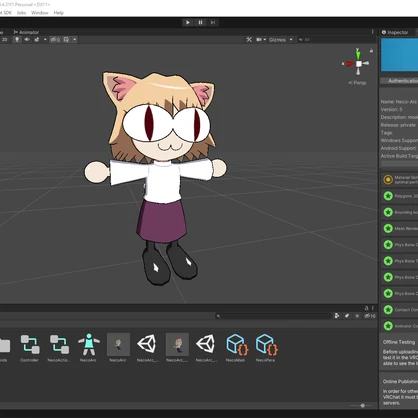
Task: Select NecoArc_ Unity-logo asset beside NecoMain
Action: (206, 348)
